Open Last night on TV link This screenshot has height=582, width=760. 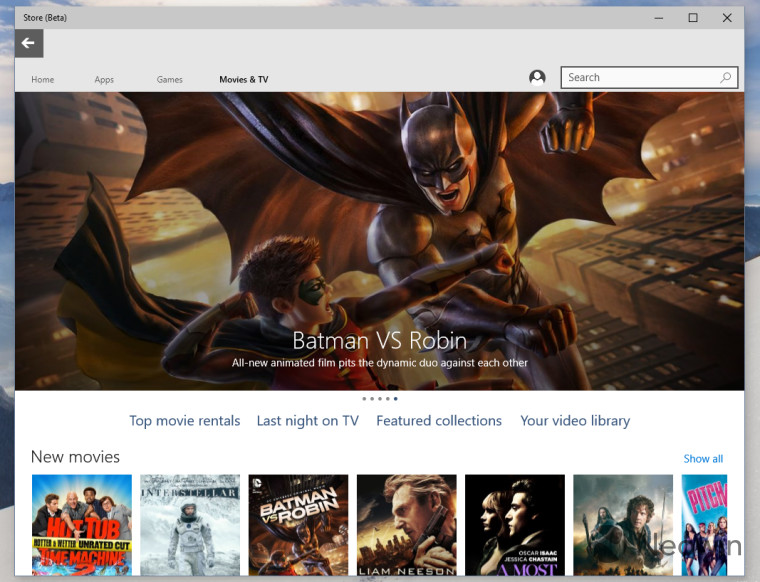tap(307, 421)
